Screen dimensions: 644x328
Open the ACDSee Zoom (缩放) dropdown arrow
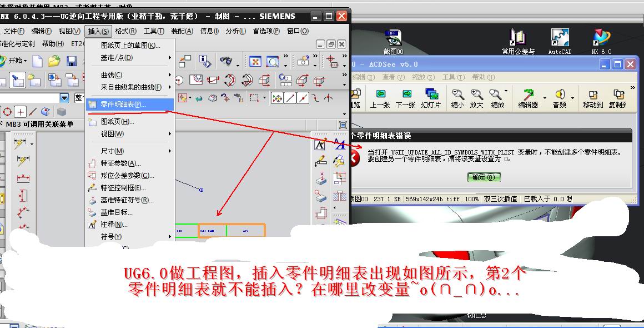[x=506, y=91]
